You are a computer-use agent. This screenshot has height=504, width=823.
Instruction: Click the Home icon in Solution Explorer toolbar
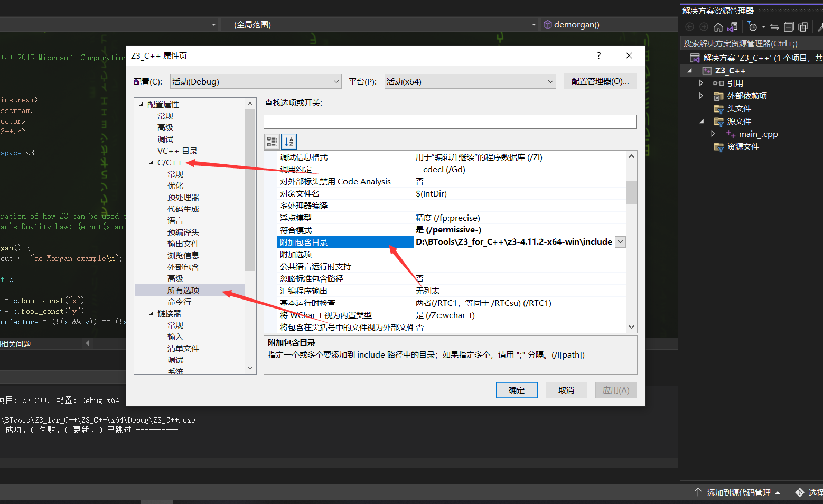[718, 27]
